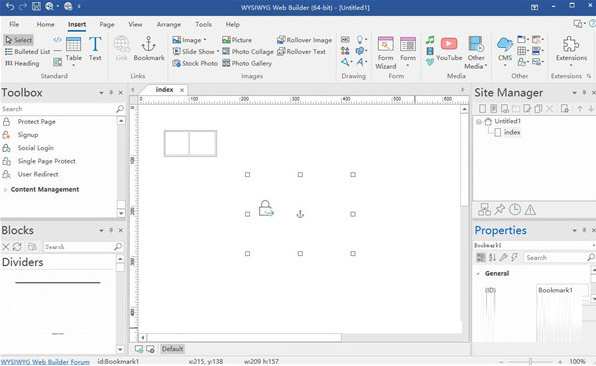Pin the Site Manager panel
Screen dimensions: 596x366
[x=584, y=92]
